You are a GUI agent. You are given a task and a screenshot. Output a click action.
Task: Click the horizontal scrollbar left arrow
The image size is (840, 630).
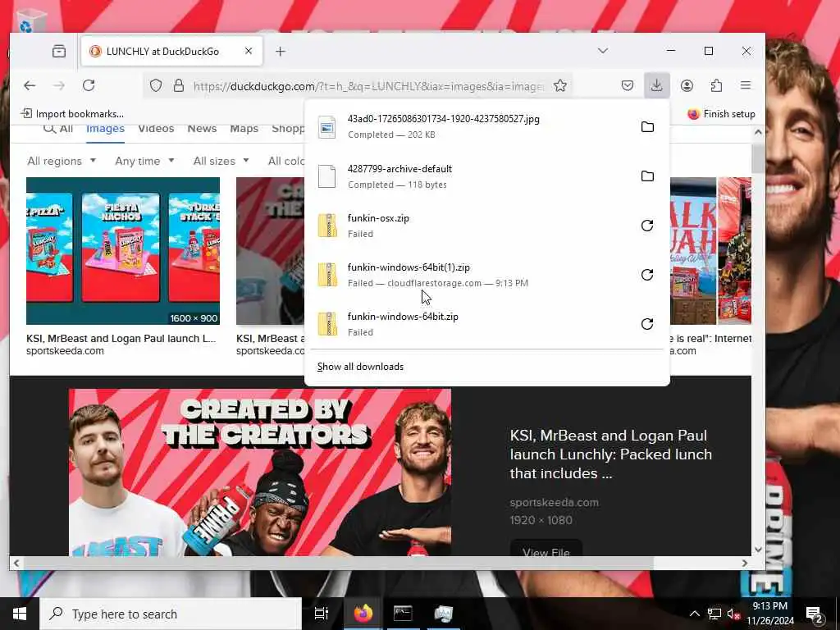16,563
